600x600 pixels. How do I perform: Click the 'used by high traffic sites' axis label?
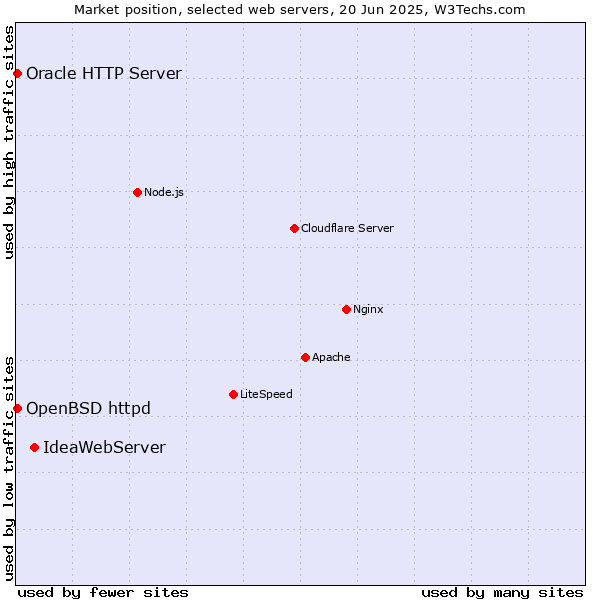pyautogui.click(x=9, y=142)
